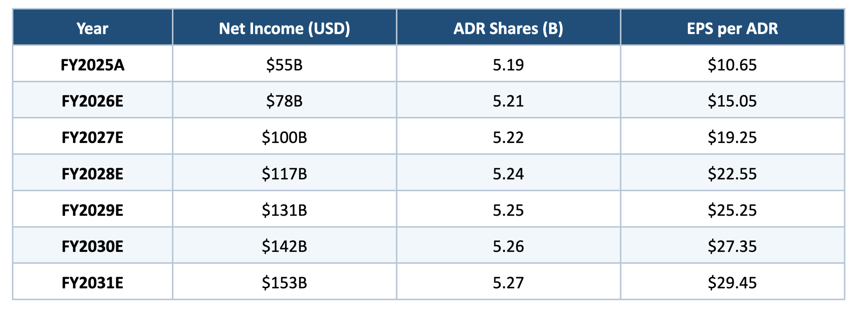This screenshot has width=868, height=319.
Task: Click the 5.19 ADR shares value
Action: (x=508, y=65)
